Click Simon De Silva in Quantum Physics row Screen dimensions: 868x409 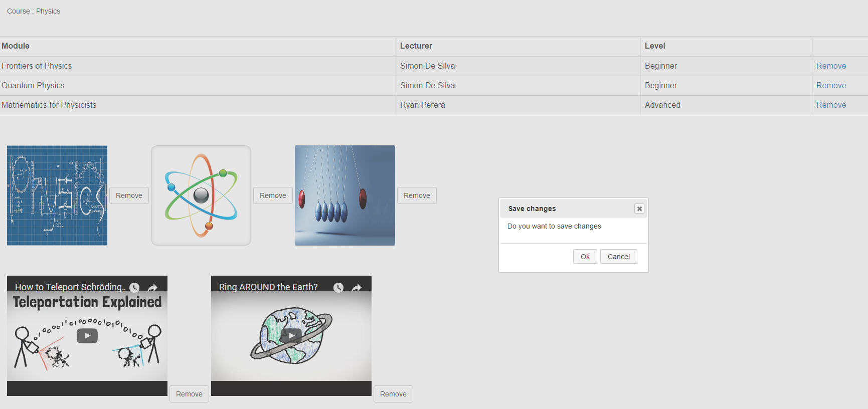(518, 85)
